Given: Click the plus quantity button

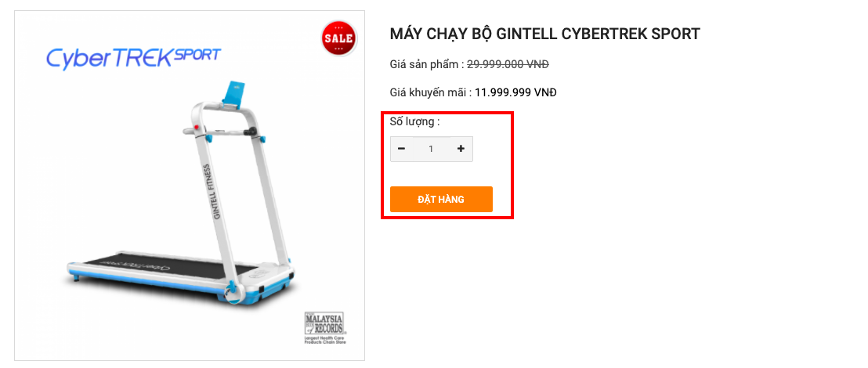Looking at the screenshot, I should [461, 149].
